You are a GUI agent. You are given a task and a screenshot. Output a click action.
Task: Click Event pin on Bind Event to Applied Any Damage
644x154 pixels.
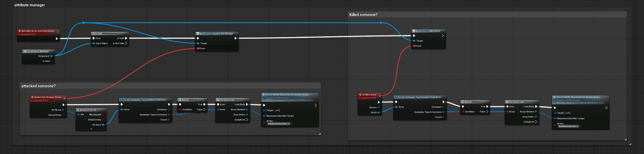click(x=198, y=48)
